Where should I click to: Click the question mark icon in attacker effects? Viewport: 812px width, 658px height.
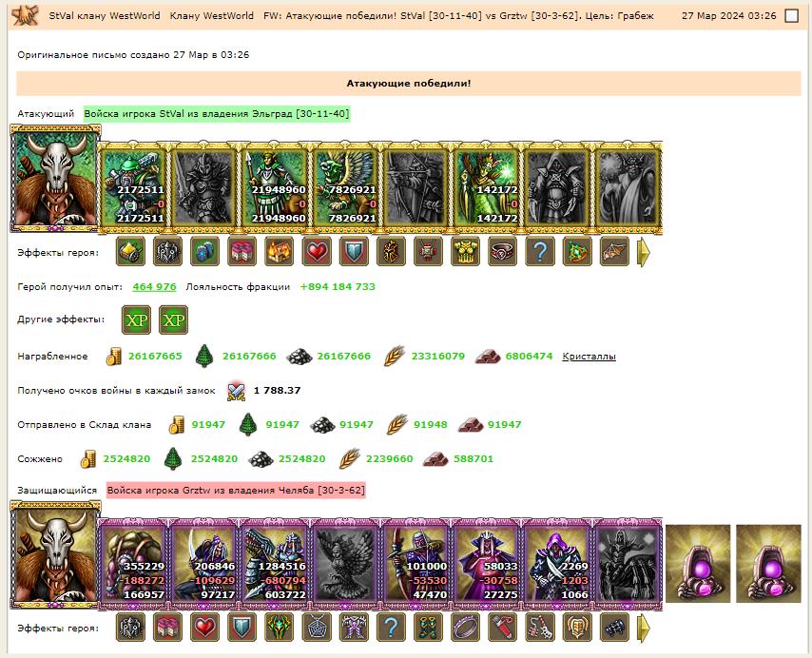coord(540,252)
